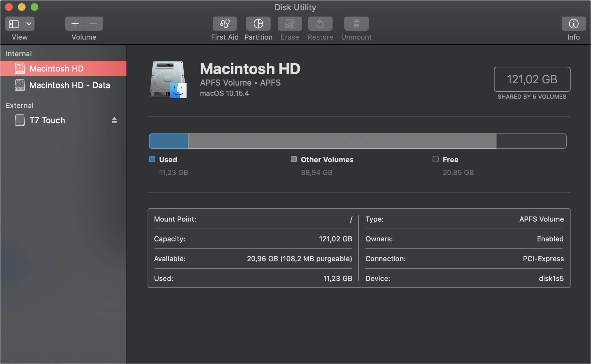Viewport: 591px width, 364px height.
Task: Click the 'First Aid' toolbar label
Action: click(x=225, y=37)
